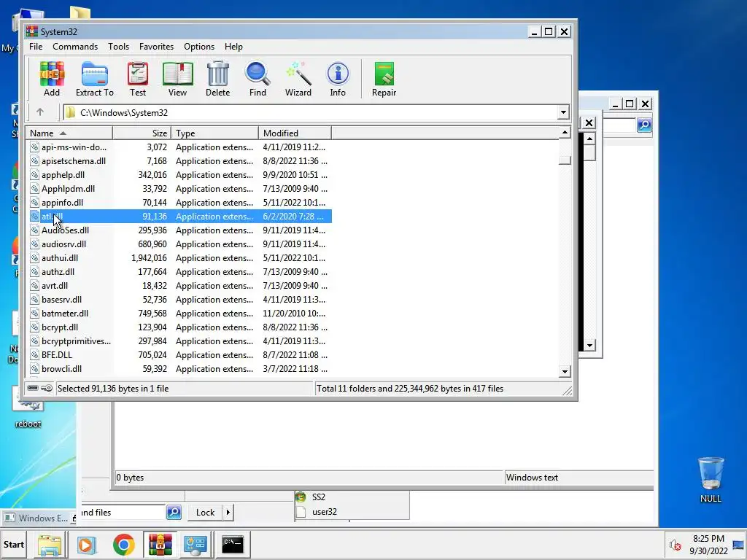Show file Info via toolbar

click(x=338, y=79)
